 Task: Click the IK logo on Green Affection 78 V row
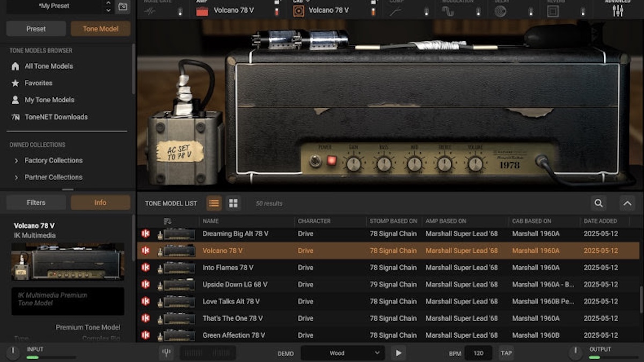[145, 335]
